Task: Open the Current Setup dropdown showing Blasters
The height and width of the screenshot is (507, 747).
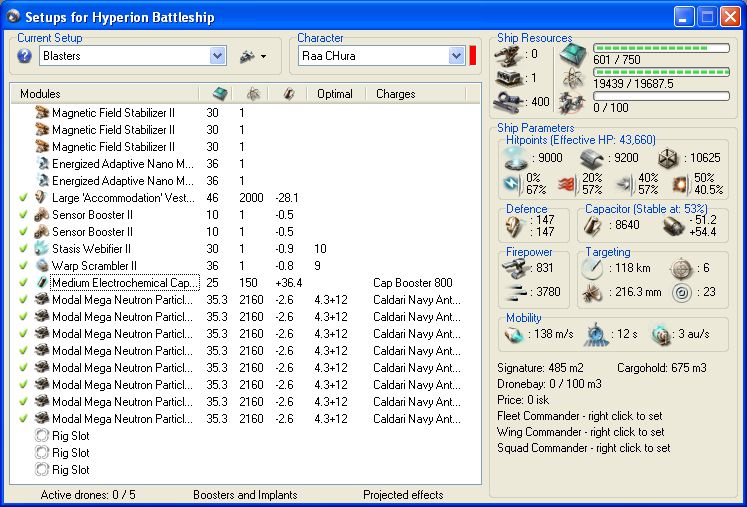Action: point(218,56)
